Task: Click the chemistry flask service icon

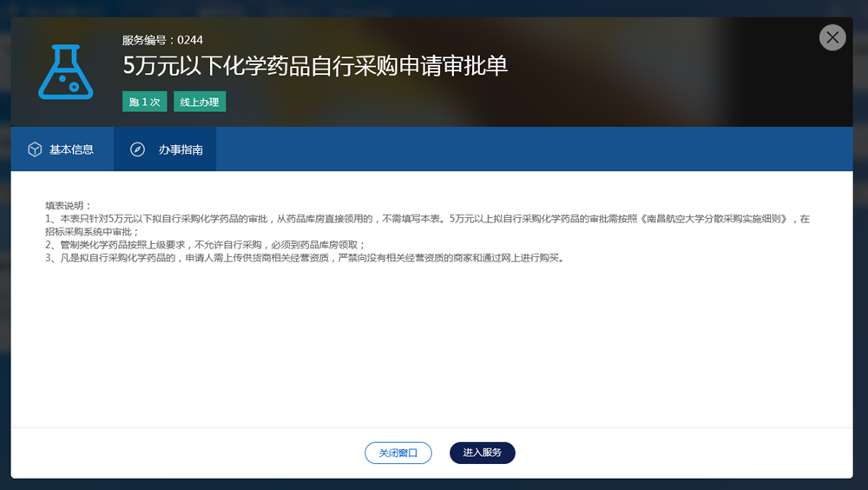Action: coord(66,72)
